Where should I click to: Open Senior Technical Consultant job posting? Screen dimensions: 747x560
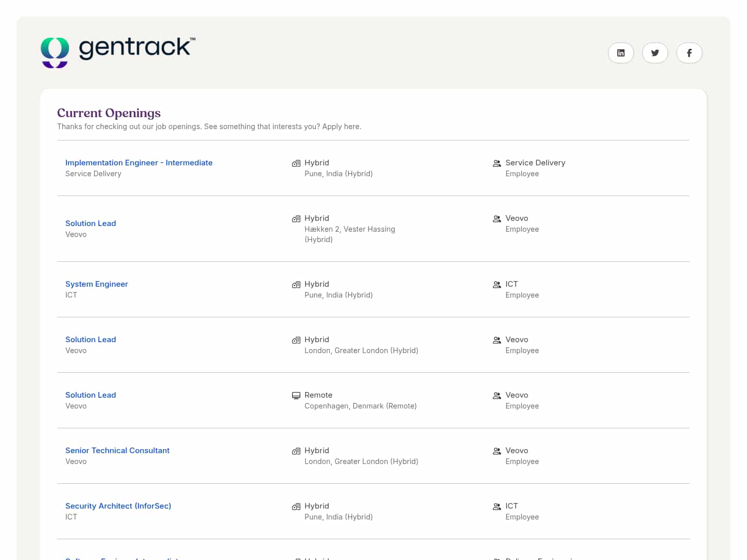[117, 451]
